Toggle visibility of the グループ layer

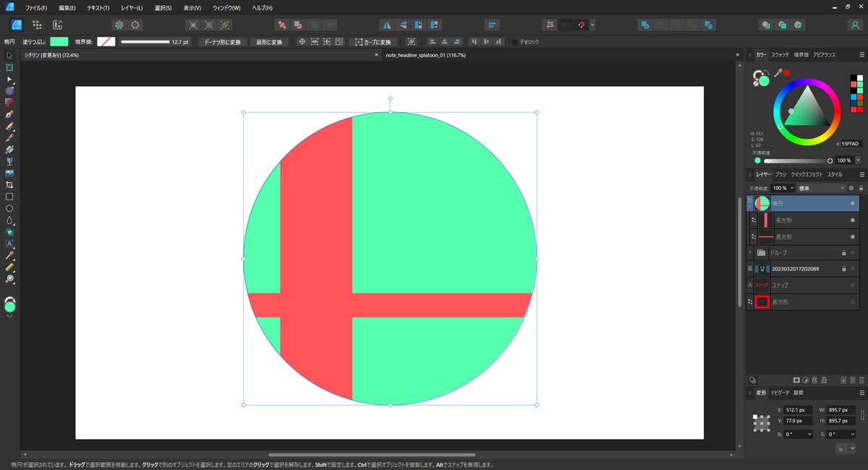coord(853,253)
